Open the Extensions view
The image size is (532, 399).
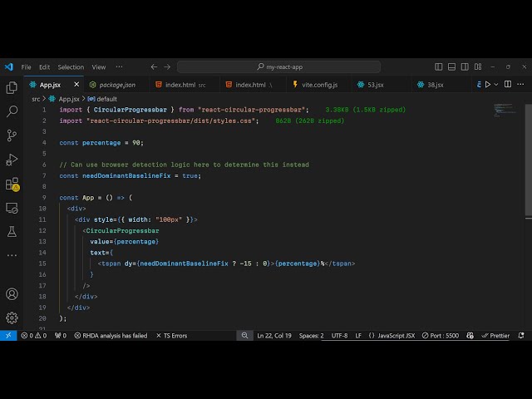(x=12, y=184)
